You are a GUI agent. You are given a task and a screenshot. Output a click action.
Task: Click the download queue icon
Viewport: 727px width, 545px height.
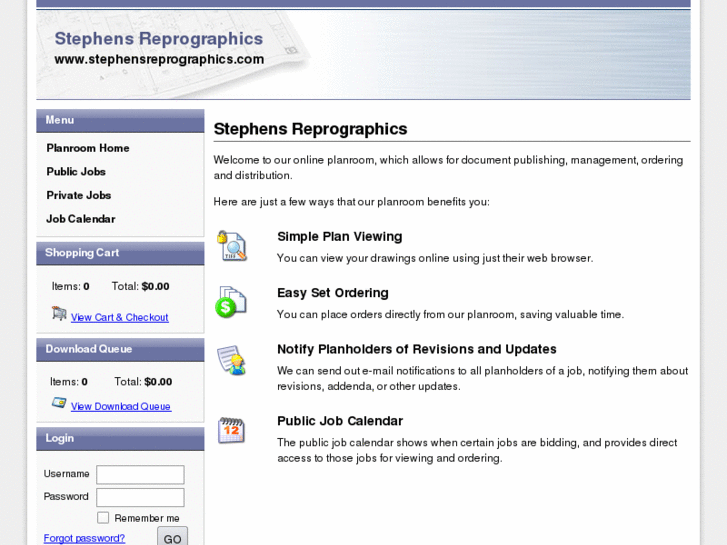tap(59, 403)
